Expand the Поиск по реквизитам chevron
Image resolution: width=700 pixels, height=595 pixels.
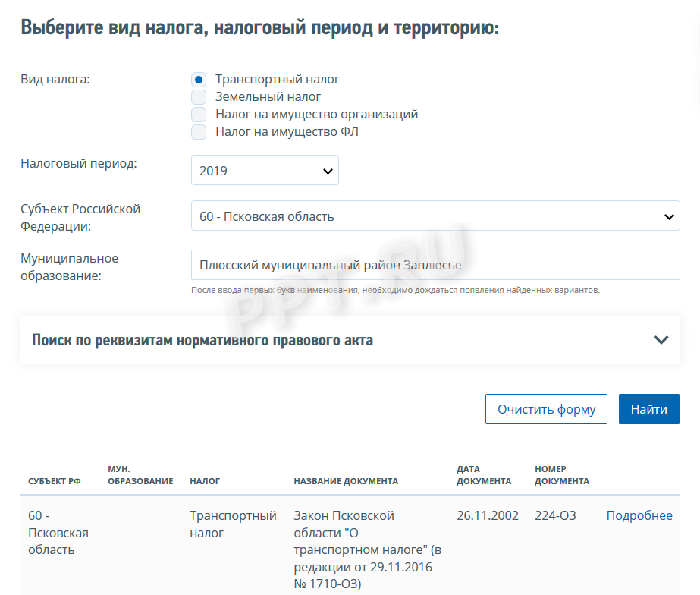pos(661,340)
